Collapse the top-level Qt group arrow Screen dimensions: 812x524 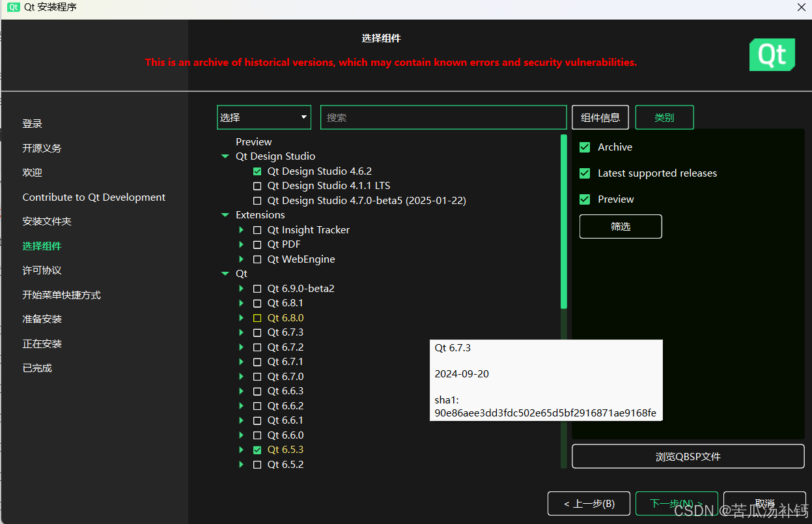[x=225, y=274]
